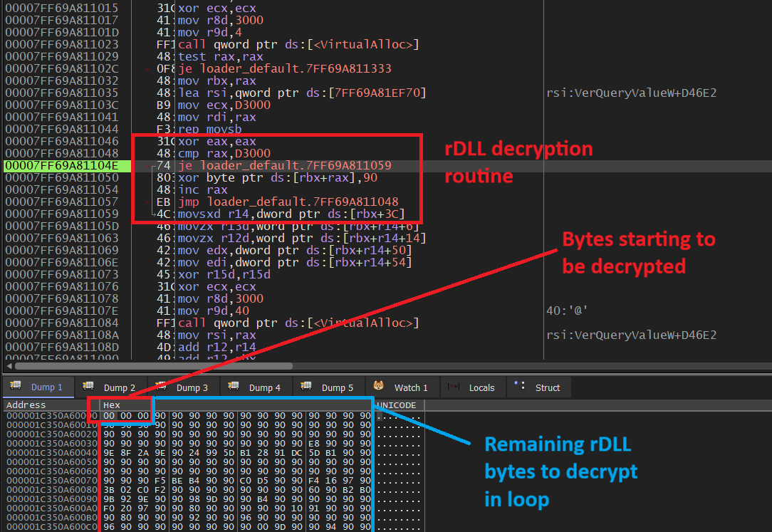Select the jmp loader_default.7FF69A811048 instruction

click(278, 202)
